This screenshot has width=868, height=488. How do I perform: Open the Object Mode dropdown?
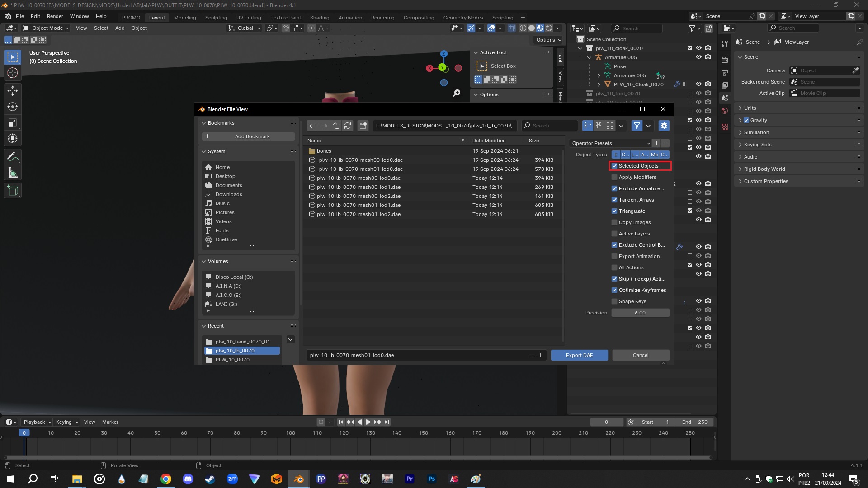[47, 28]
